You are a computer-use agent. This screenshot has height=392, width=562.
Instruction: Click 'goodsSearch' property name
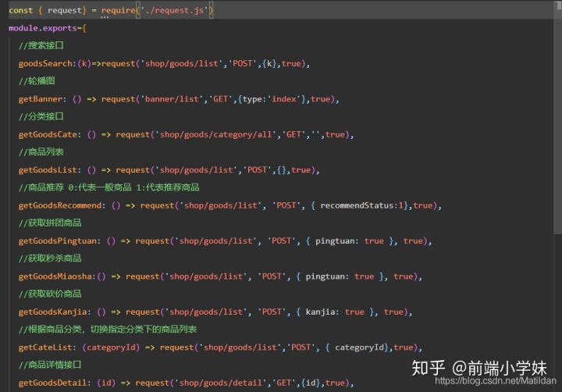(x=45, y=63)
